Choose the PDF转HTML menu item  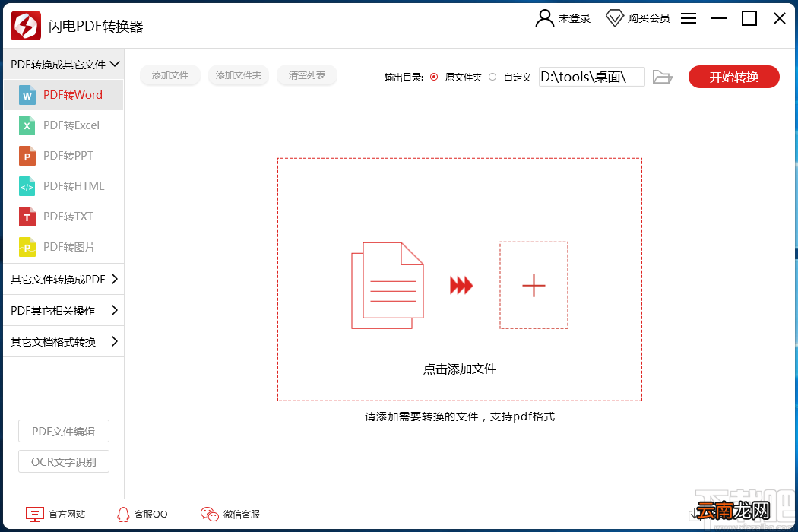click(x=64, y=186)
